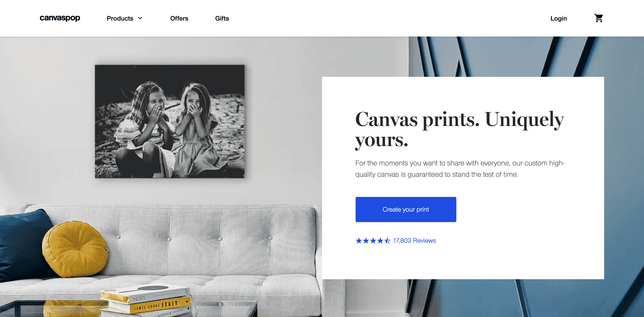Click the Login link
Screen dimensions: 644x317
pyautogui.click(x=558, y=18)
